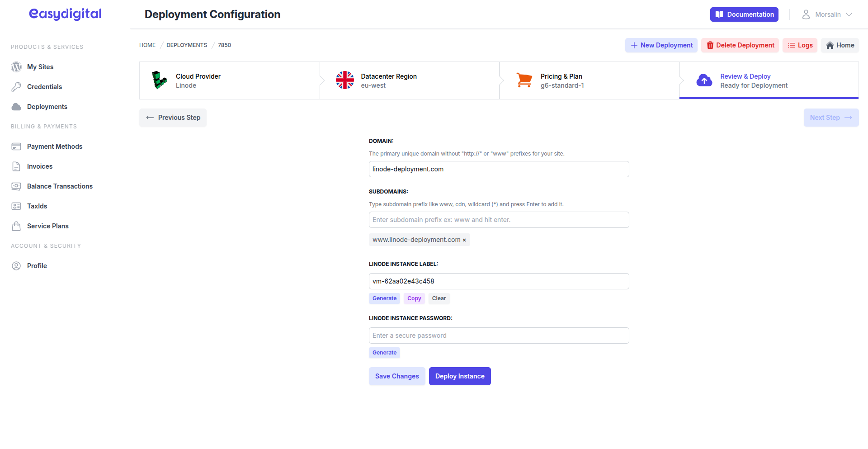Screen dimensions: 868x449
Task: Focus the subdomain prefix input field
Action: pyautogui.click(x=499, y=219)
